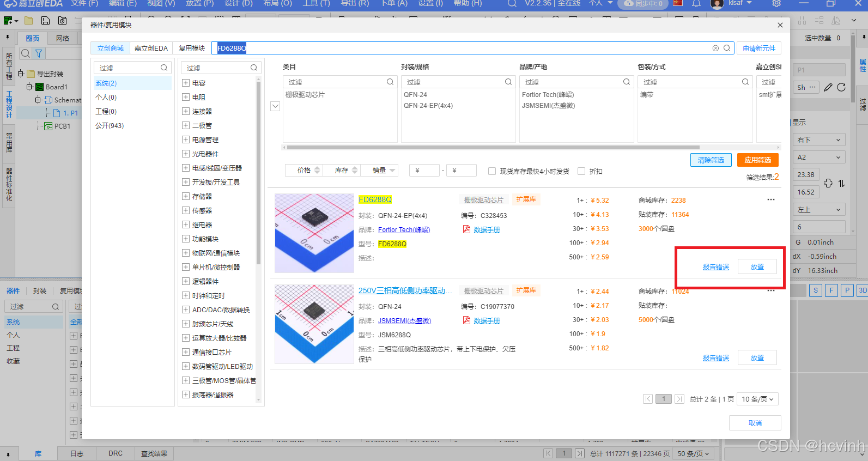Open the settings gear in title bar
Image resolution: width=868 pixels, height=461 pixels.
pyautogui.click(x=776, y=3)
